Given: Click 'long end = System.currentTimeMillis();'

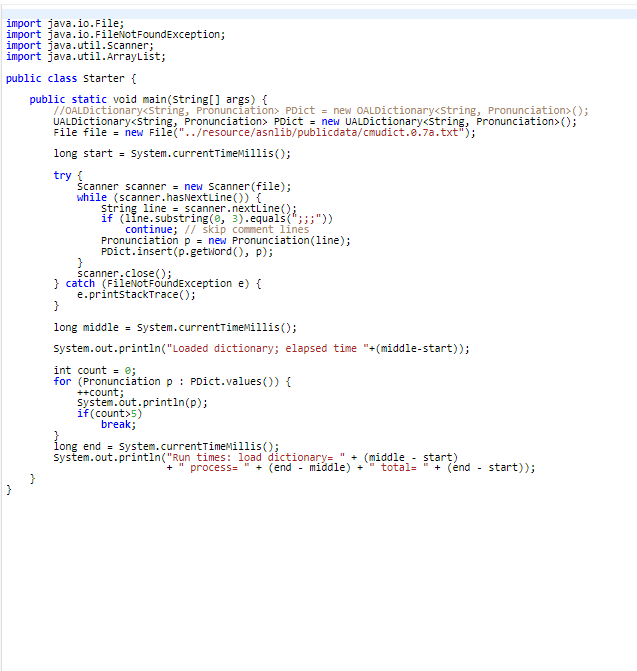Looking at the screenshot, I should [166, 446].
